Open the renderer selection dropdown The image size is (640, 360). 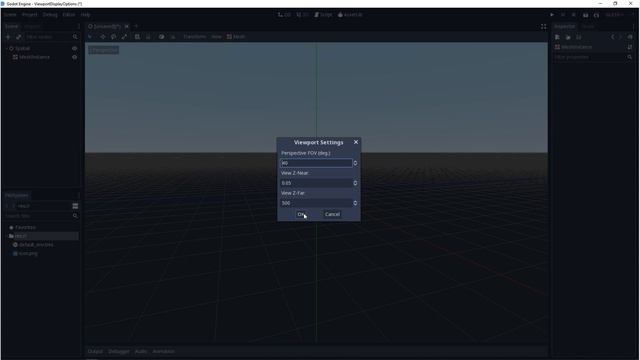click(615, 15)
